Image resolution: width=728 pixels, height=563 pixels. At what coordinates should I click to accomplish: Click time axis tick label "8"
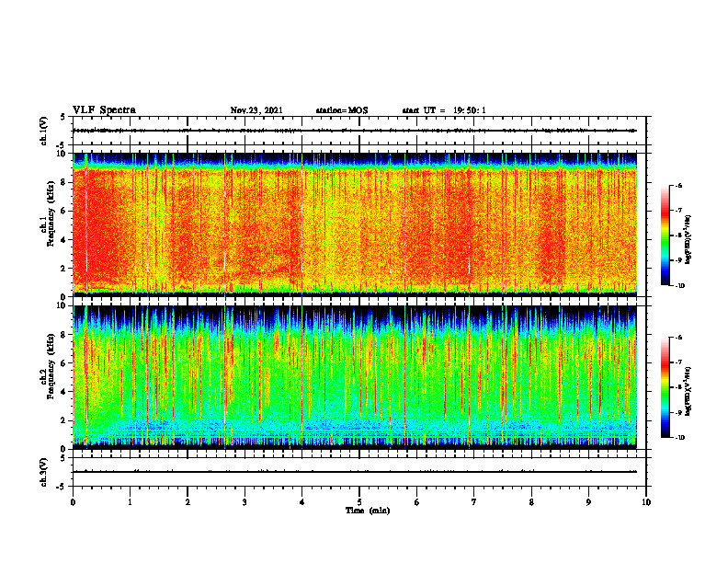coord(531,501)
